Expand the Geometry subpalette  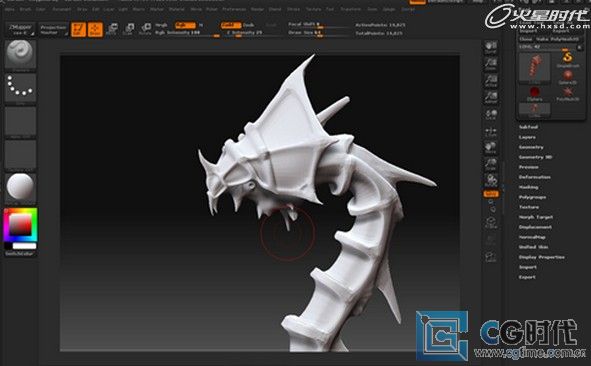tap(531, 147)
